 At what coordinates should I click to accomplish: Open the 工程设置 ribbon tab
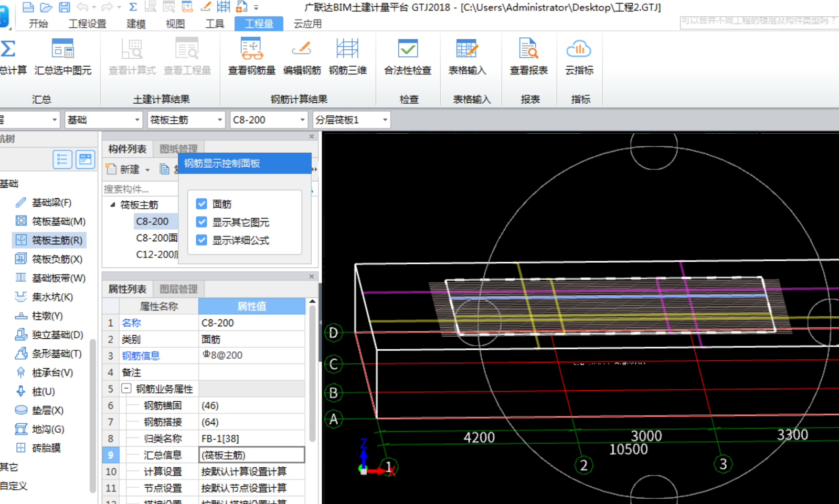[87, 24]
